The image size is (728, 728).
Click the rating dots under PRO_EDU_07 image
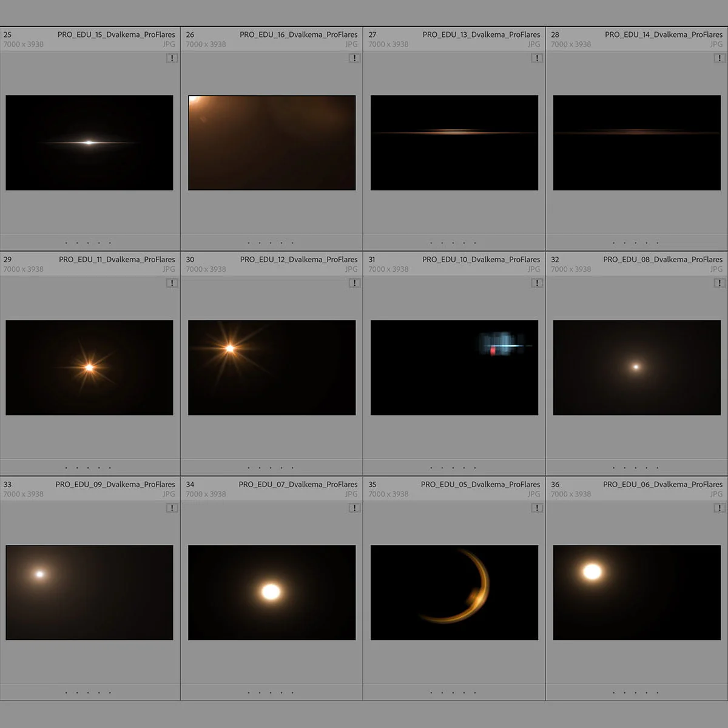pos(271,692)
